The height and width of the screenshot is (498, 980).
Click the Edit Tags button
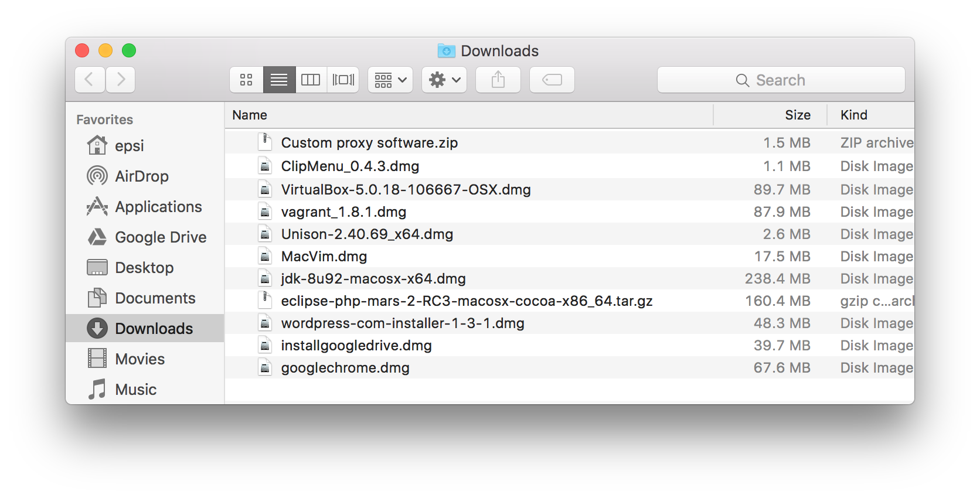(552, 80)
